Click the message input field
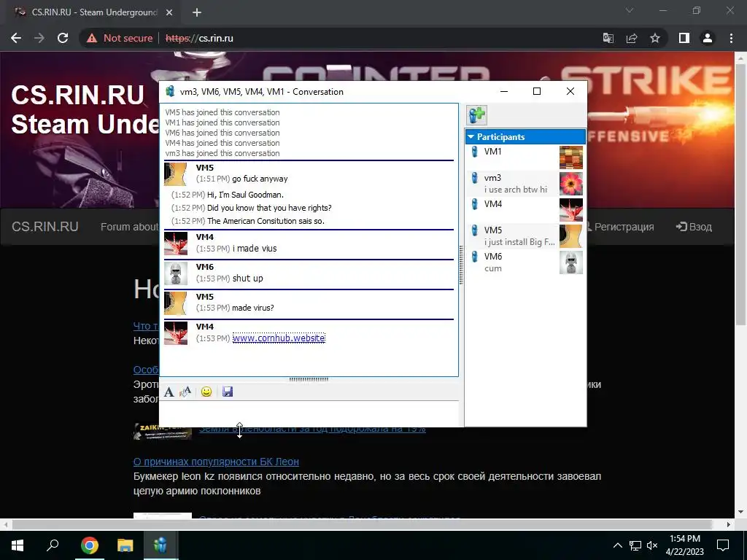 point(309,413)
